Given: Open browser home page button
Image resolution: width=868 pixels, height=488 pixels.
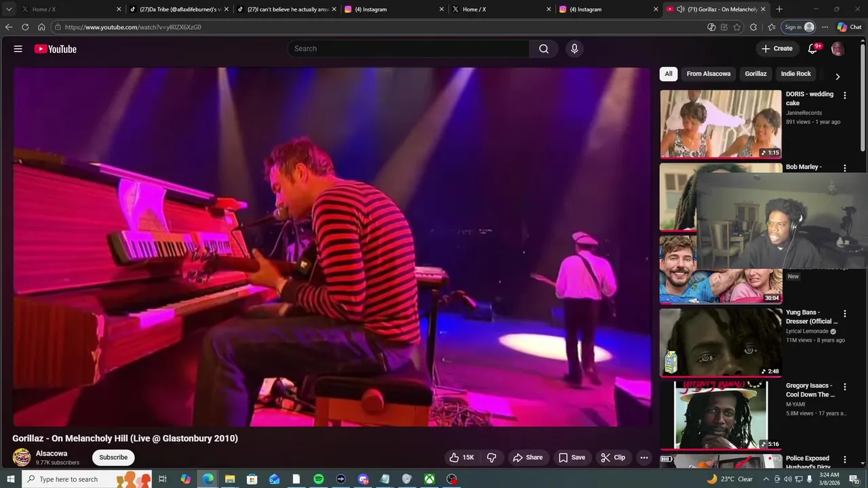Looking at the screenshot, I should pyautogui.click(x=41, y=27).
